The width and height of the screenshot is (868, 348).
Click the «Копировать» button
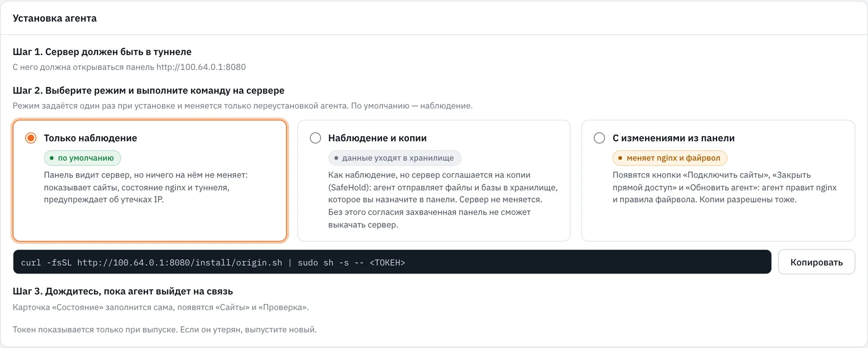[x=816, y=262]
